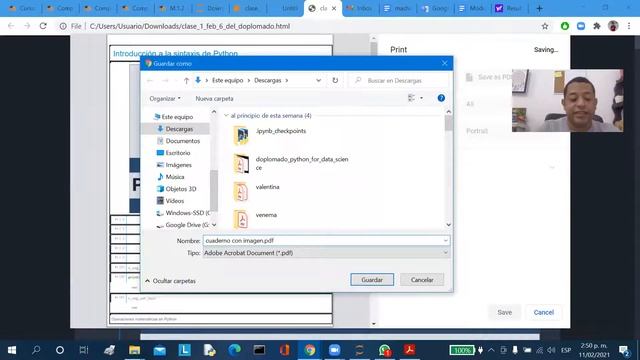Expand the Nombre filename history dropdown arrow
The width and height of the screenshot is (640, 360).
(x=445, y=240)
